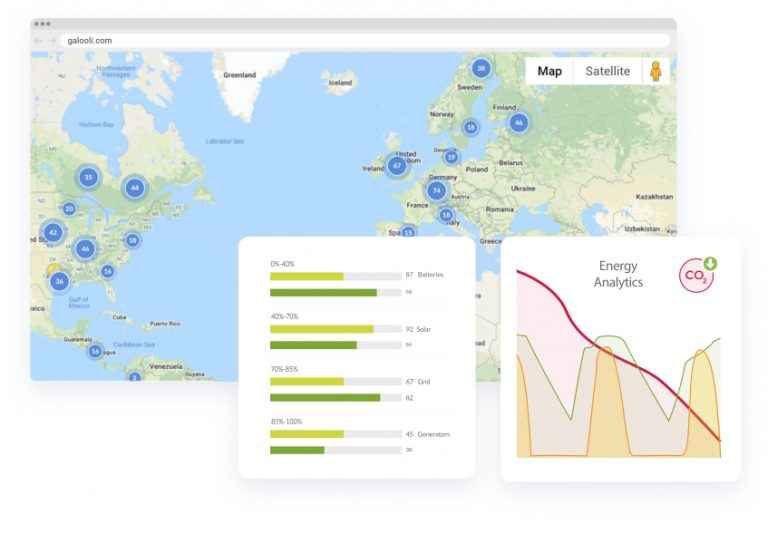This screenshot has width=768, height=534.
Task: Select cluster marker 18 over Italy
Action: point(446,215)
